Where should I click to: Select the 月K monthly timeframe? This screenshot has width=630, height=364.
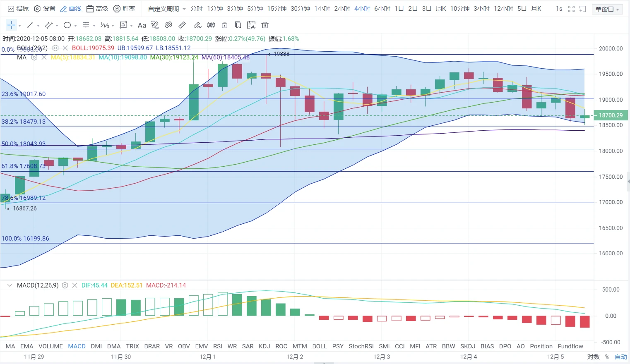(x=536, y=9)
